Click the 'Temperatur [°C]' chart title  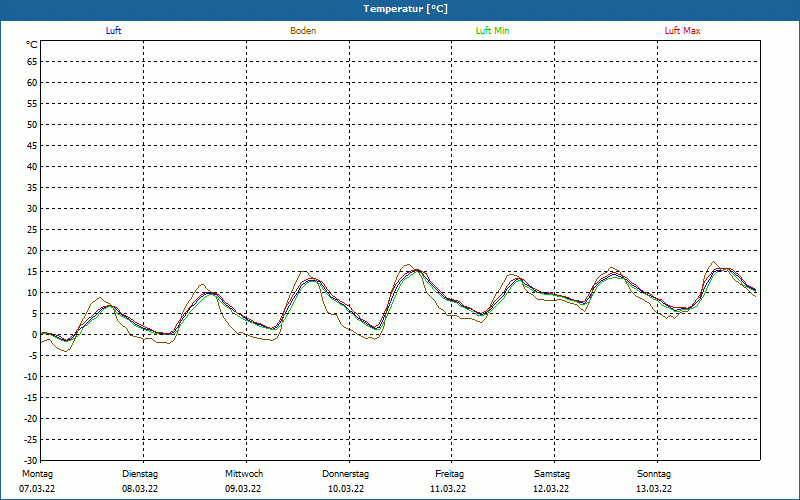tap(406, 9)
